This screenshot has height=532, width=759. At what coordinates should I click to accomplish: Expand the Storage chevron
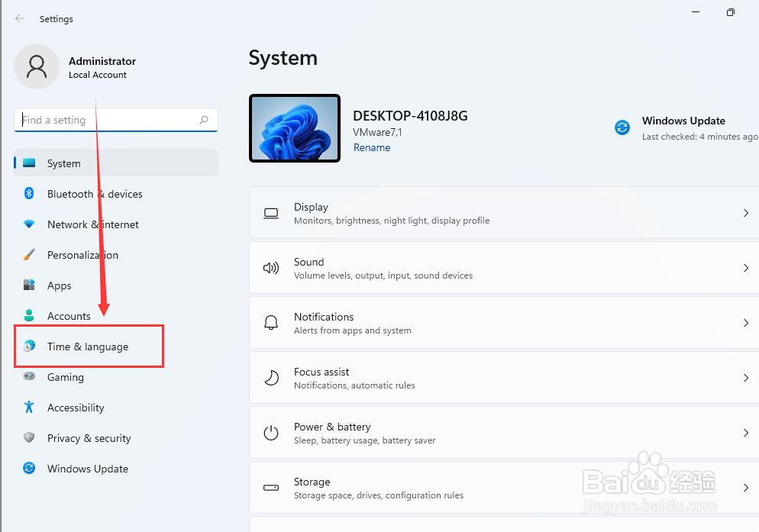coord(746,488)
